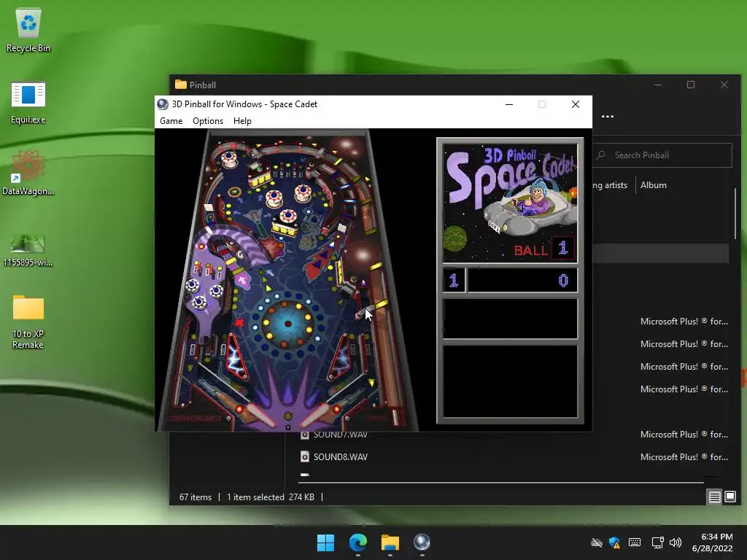Click '67 items' in Explorer status bar
Screen dimensions: 747x560
pos(196,497)
